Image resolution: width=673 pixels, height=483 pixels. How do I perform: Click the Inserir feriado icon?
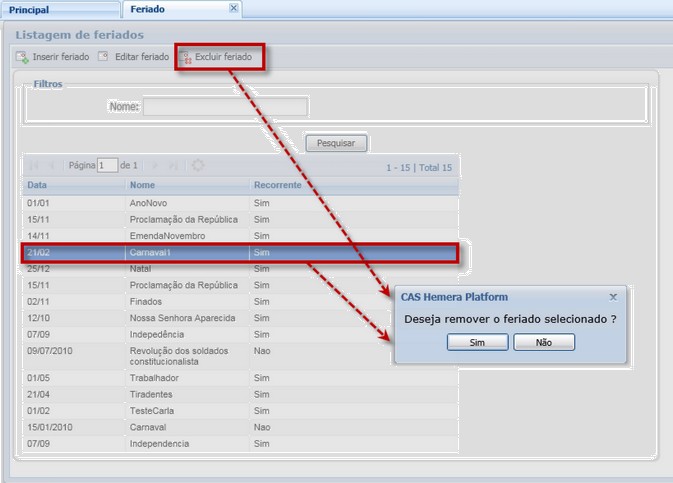tap(22, 57)
